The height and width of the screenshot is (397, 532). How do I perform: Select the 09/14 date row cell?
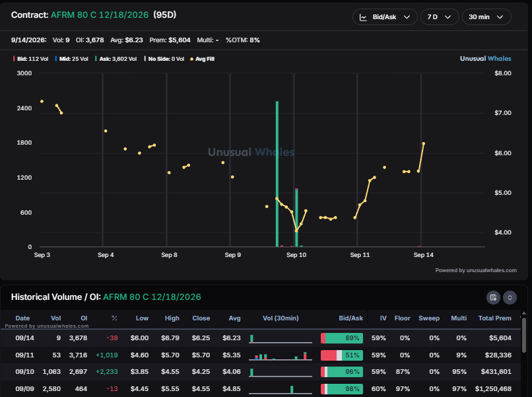(x=24, y=338)
